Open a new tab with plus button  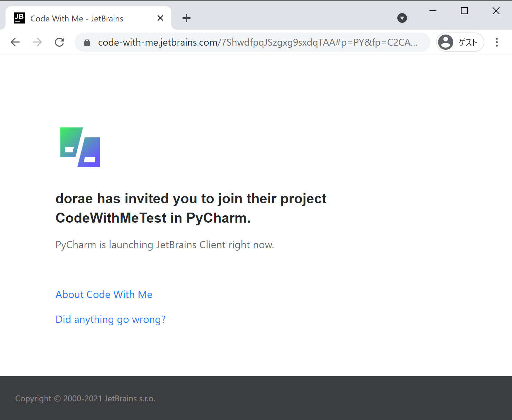(187, 18)
